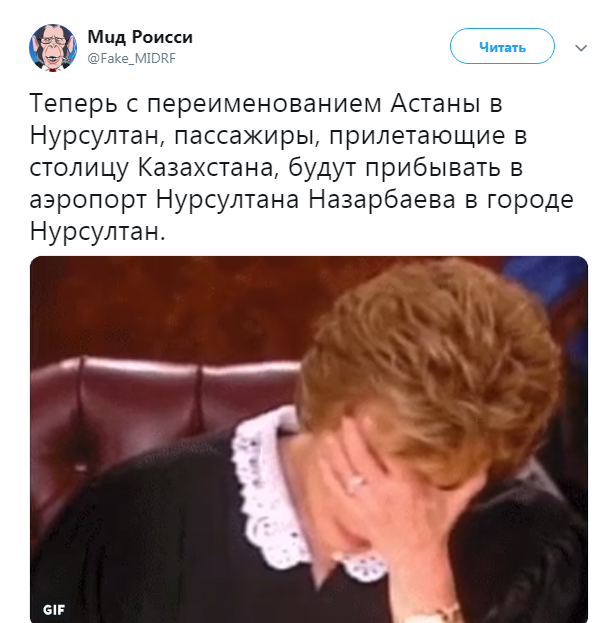Click the hand with the ring in the GIF

357,477
